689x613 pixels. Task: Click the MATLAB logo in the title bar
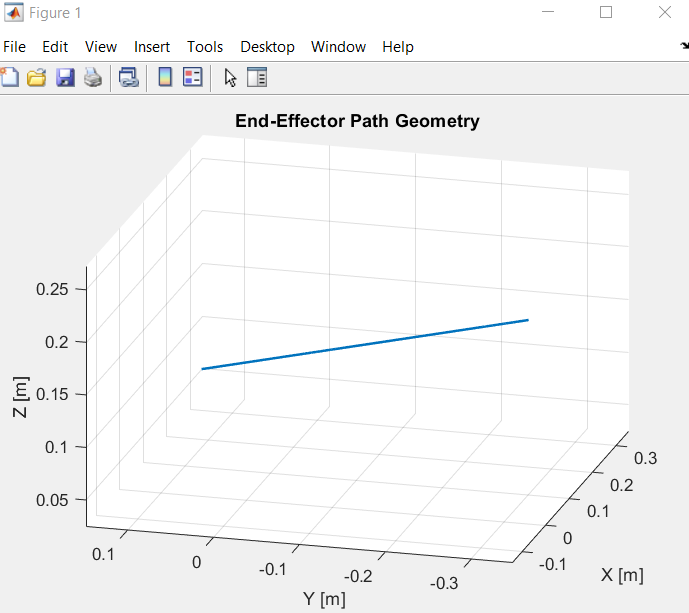pyautogui.click(x=14, y=12)
